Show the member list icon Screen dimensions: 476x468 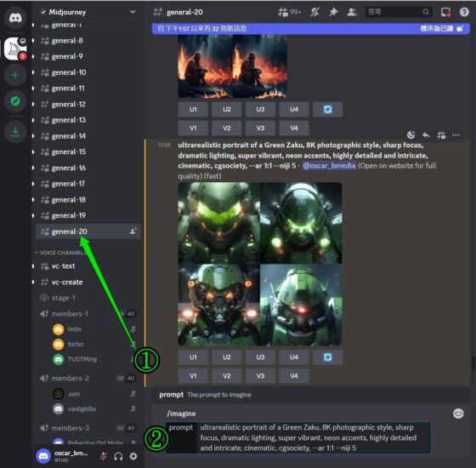[352, 12]
